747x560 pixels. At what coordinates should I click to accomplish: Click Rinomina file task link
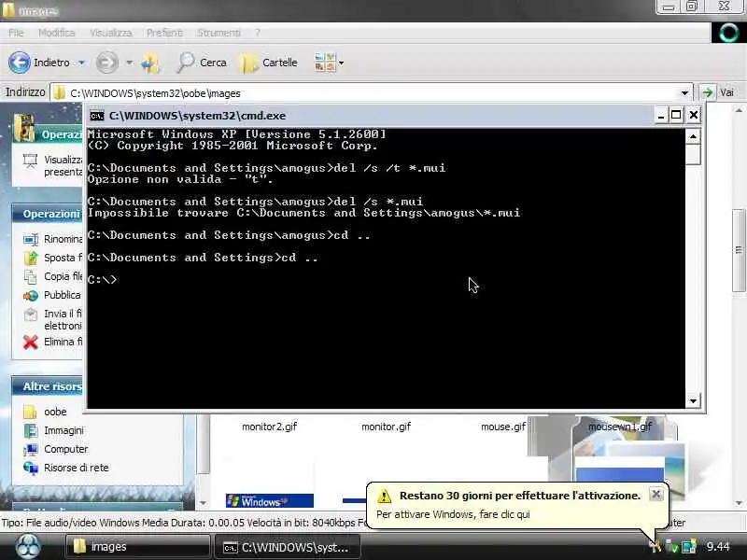[x=63, y=239]
